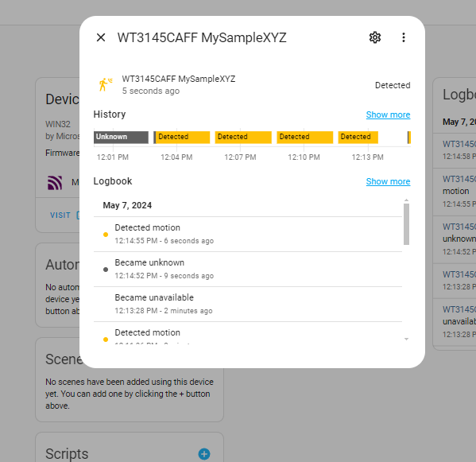Select the Detected segment near 12:04 PM
The width and height of the screenshot is (476, 462).
tap(182, 138)
